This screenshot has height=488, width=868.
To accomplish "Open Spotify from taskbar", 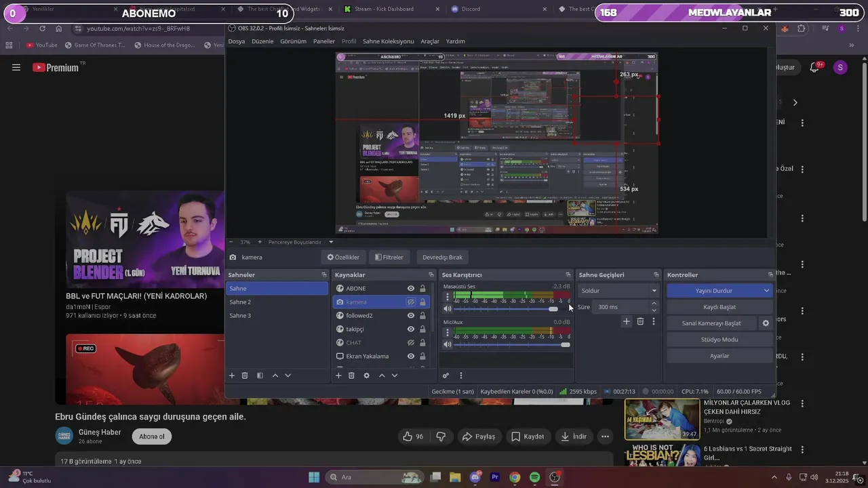I will [x=534, y=477].
